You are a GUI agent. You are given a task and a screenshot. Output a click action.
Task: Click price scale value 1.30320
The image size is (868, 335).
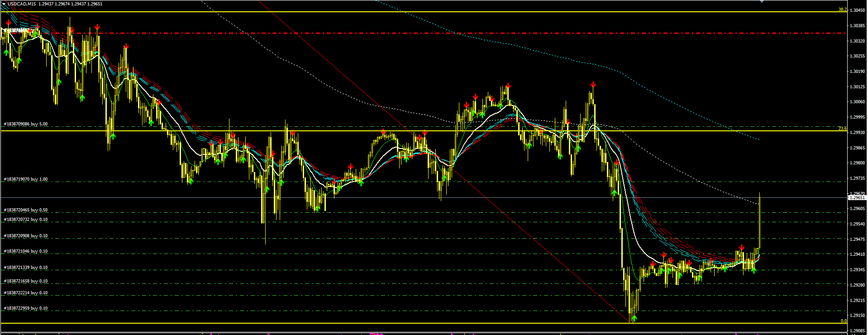pos(858,41)
